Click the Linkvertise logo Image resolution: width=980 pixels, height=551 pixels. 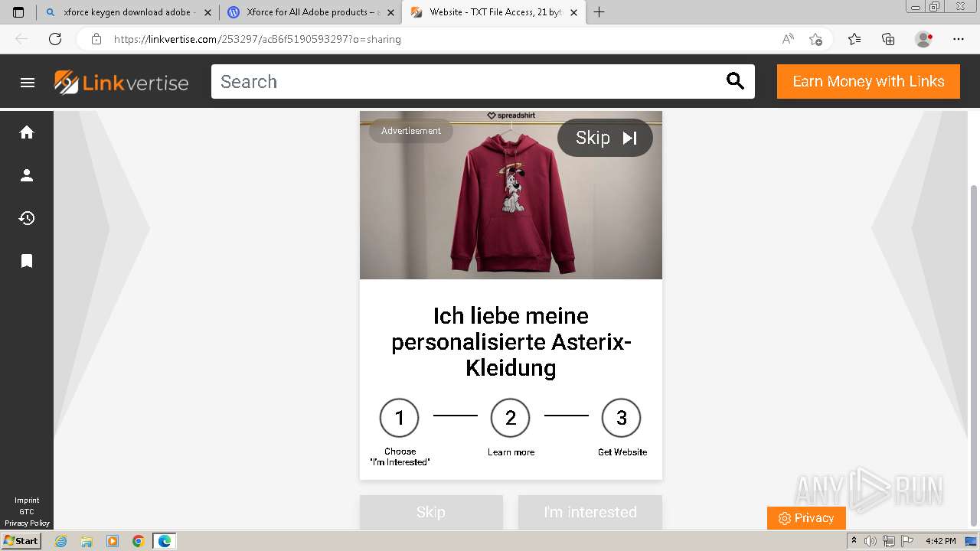click(x=121, y=82)
